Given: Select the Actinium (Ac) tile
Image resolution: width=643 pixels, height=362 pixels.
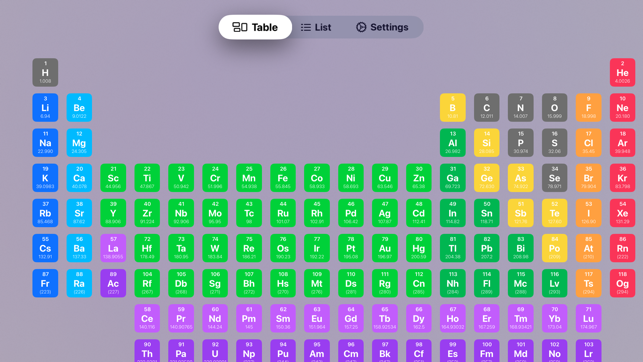Looking at the screenshot, I should [x=113, y=283].
